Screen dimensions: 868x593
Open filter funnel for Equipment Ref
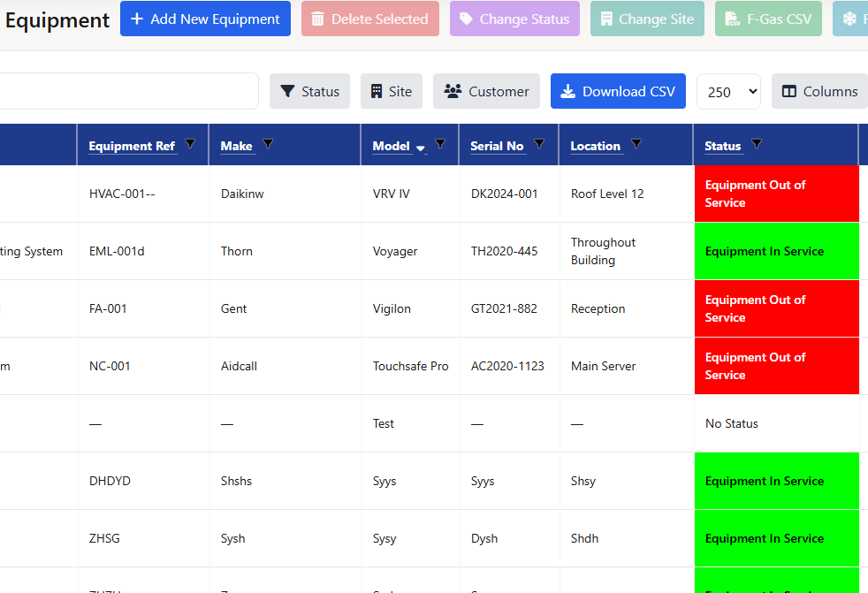click(x=190, y=144)
